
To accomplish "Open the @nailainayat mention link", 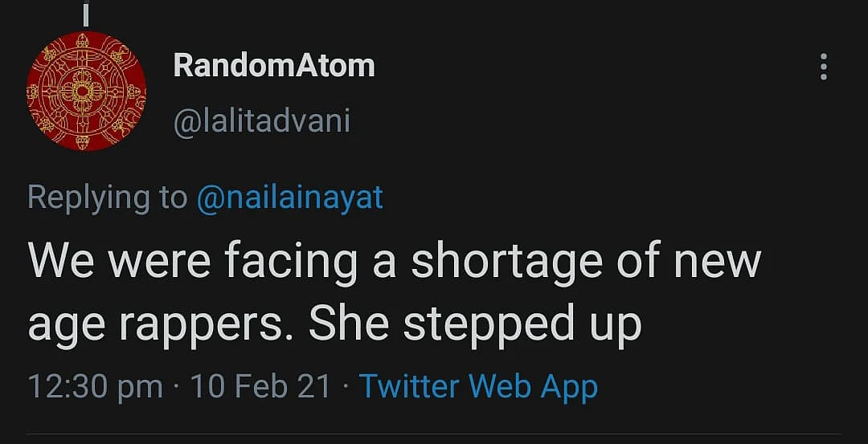I will (290, 198).
